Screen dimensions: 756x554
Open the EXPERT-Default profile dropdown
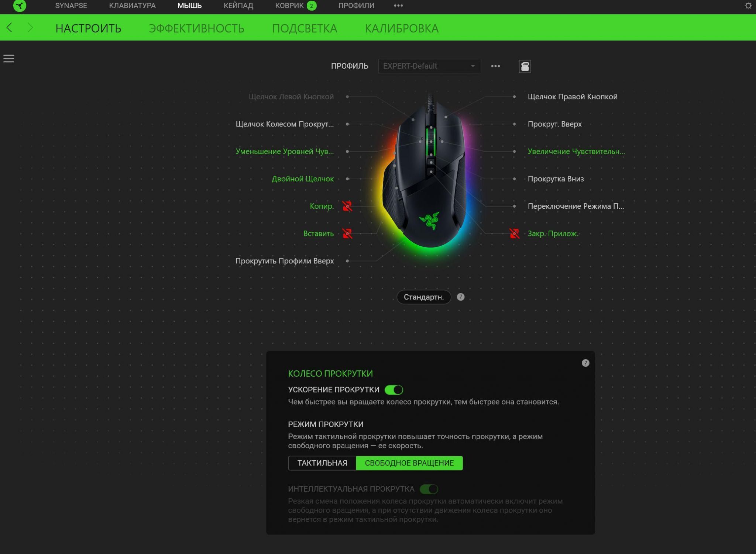(x=429, y=66)
